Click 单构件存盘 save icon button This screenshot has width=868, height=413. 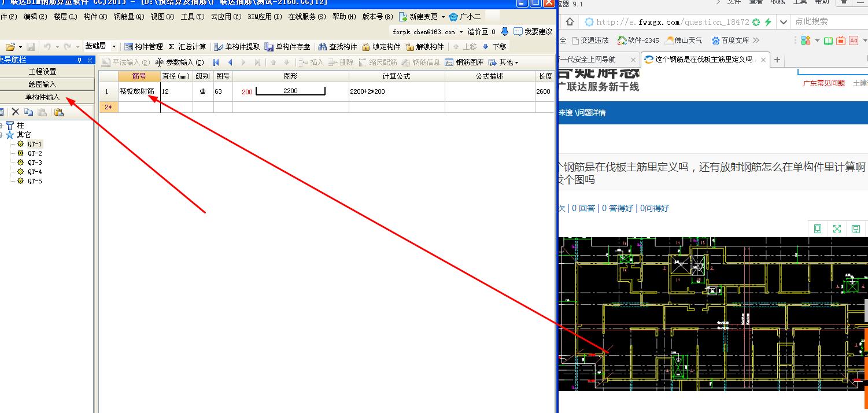(x=287, y=46)
